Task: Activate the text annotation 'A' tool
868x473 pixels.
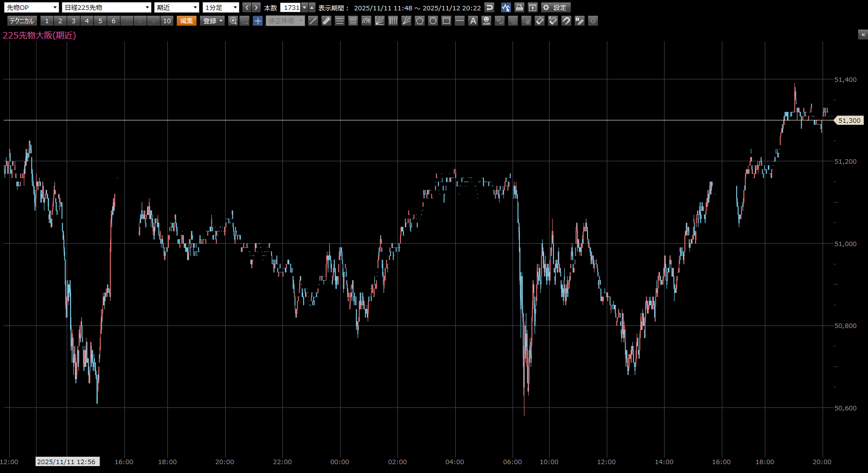Action: 473,21
